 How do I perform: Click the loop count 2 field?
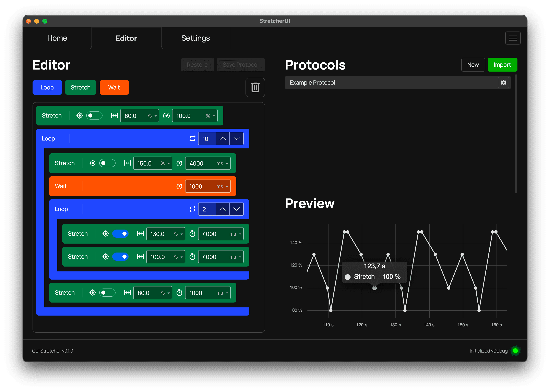[207, 209]
